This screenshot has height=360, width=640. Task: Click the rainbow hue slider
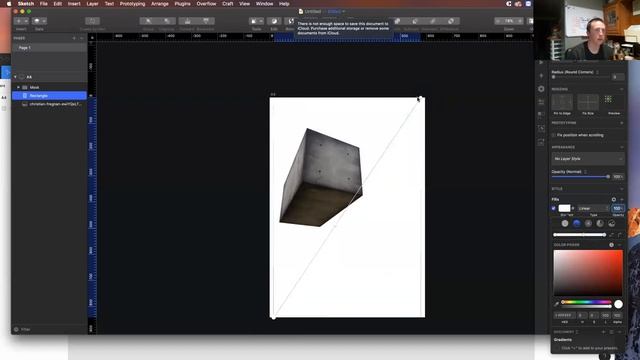coord(587,302)
